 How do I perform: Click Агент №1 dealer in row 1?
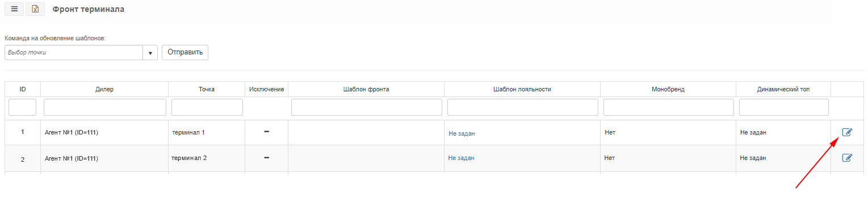pos(72,133)
